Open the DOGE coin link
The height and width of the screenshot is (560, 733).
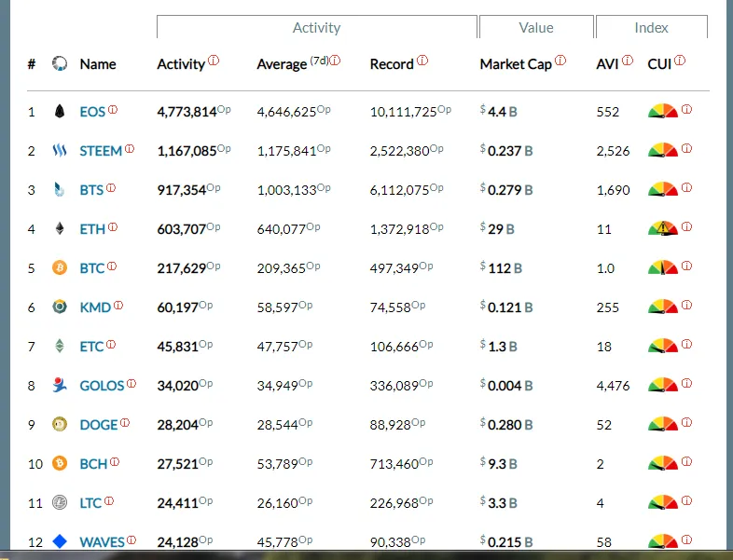coord(99,425)
